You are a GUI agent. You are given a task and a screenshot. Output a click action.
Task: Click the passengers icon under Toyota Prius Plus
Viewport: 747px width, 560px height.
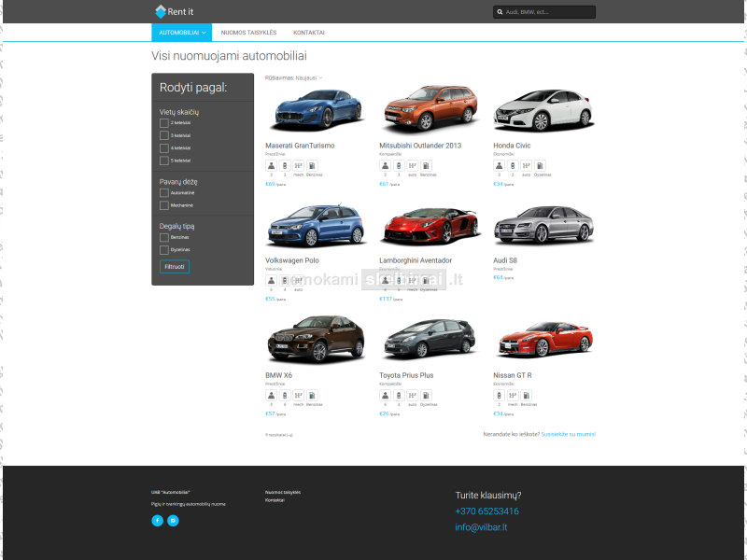pyautogui.click(x=386, y=395)
